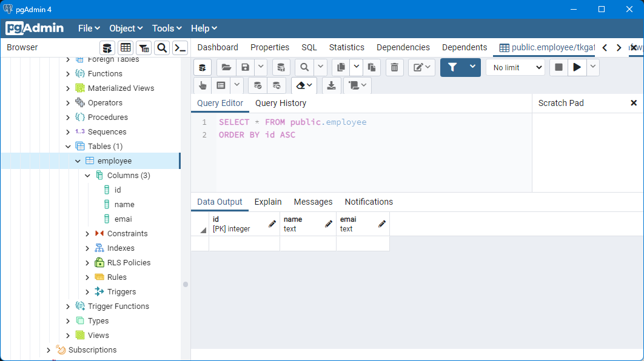Screen dimensions: 644x361
Task: Click the Find magnifier icon in query toolbar
Action: pos(304,67)
